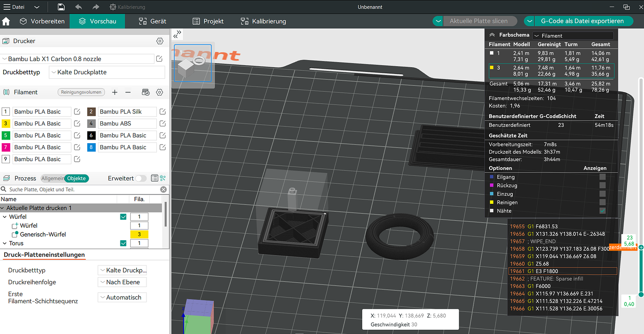
Task: Edit filament 2 Bambu PLA Silk preset
Action: click(163, 111)
